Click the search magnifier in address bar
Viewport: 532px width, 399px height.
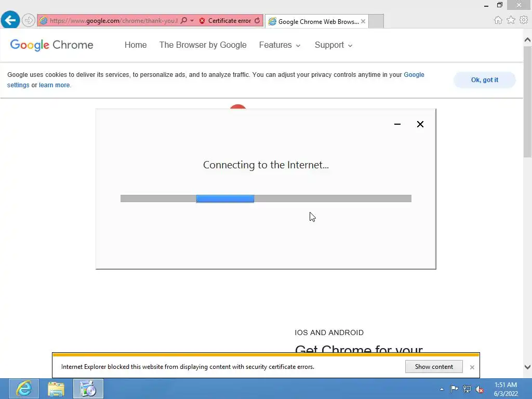(x=183, y=21)
